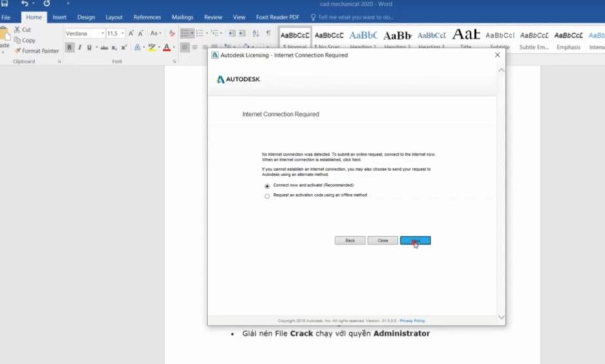Image resolution: width=605 pixels, height=364 pixels.
Task: Apply the Subtle Emphasis style
Action: (534, 38)
